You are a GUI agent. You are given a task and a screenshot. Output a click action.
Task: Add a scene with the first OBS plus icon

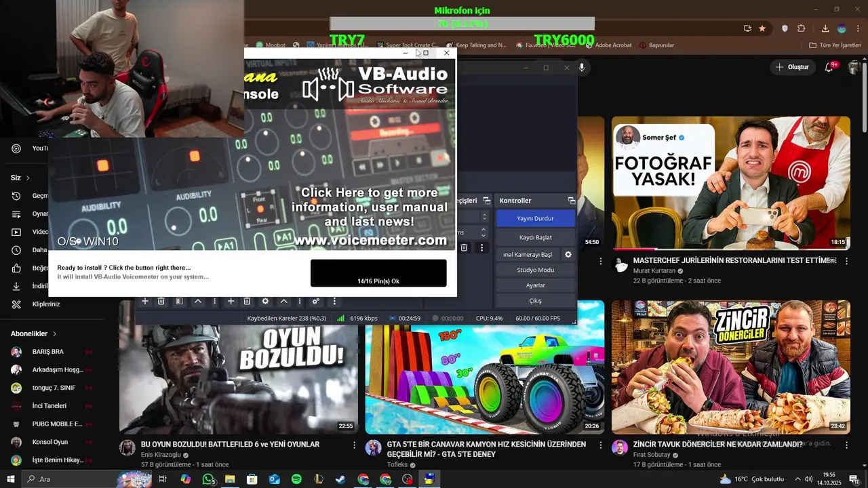click(144, 301)
